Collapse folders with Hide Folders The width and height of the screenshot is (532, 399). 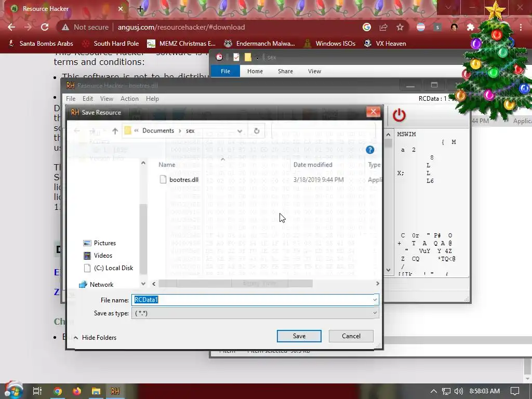click(x=95, y=338)
